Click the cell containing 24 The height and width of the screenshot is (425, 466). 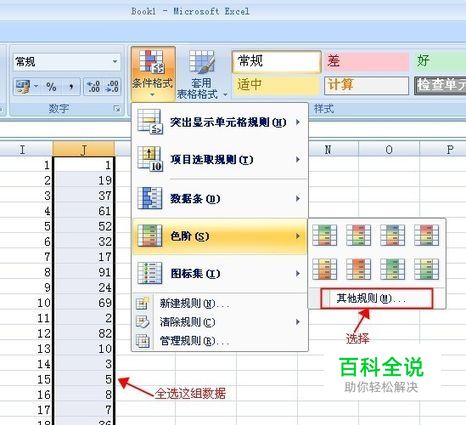point(84,288)
